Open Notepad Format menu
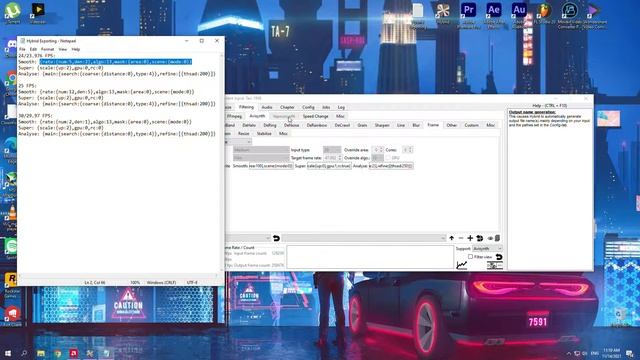The image size is (640, 360). coord(47,49)
